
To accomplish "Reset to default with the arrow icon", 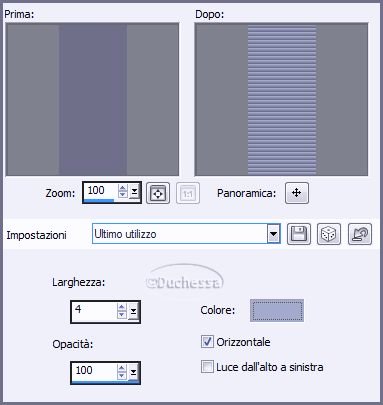I will [x=360, y=234].
